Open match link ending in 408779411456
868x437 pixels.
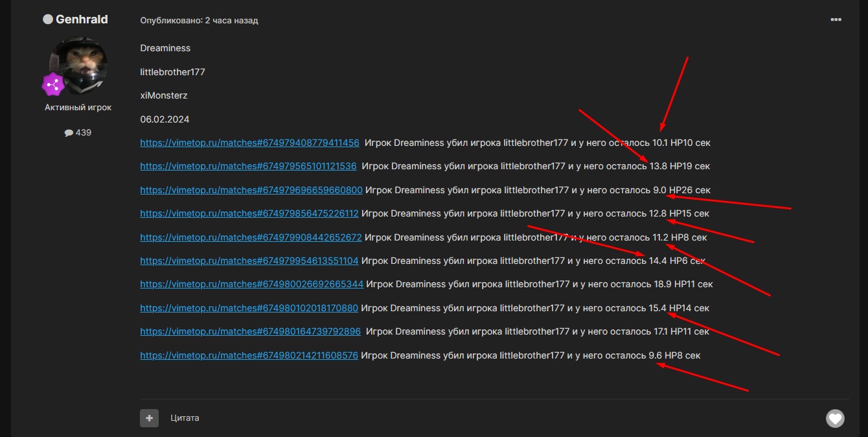coord(249,143)
